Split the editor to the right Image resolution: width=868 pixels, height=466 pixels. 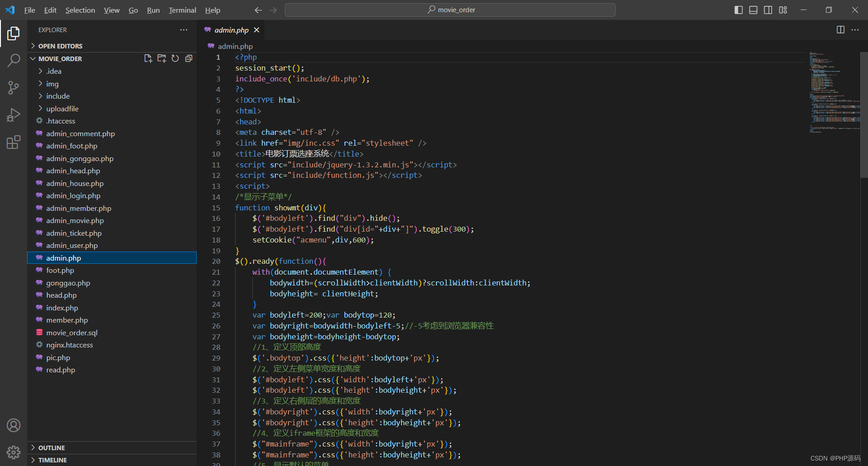840,30
